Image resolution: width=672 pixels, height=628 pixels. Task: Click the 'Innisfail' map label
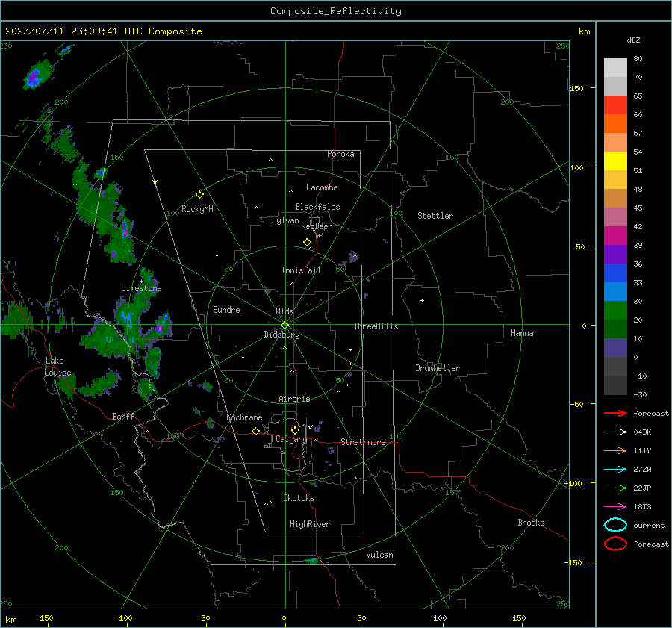[301, 270]
